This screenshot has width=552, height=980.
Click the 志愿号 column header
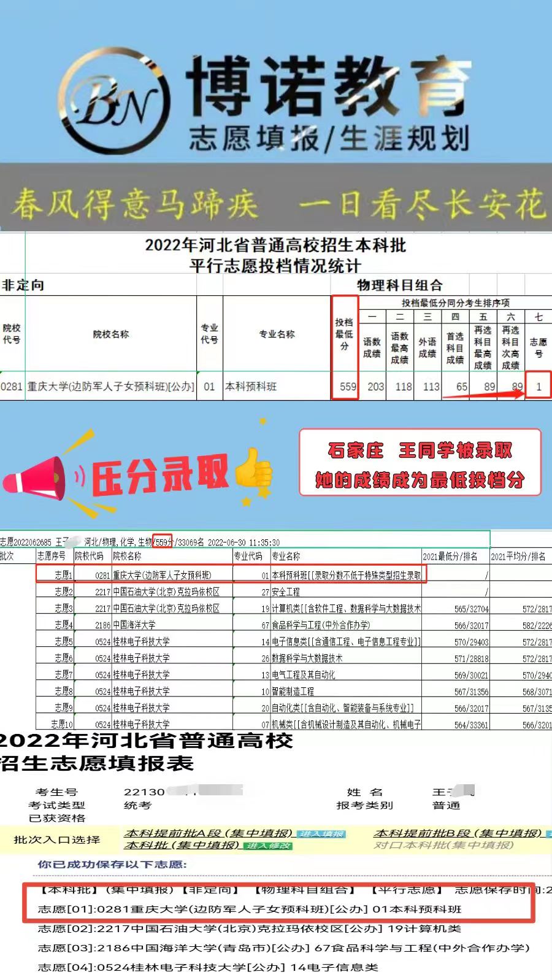pos(538,348)
